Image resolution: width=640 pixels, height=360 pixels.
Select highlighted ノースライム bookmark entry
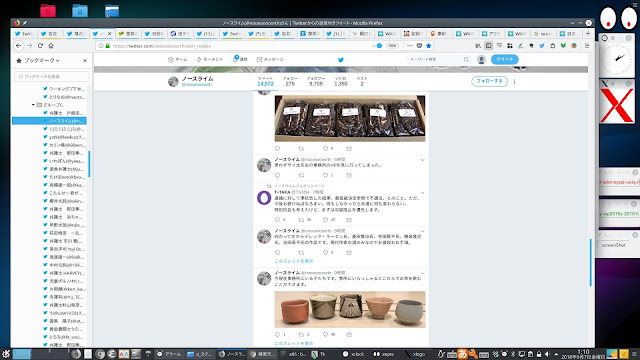pyautogui.click(x=49, y=121)
